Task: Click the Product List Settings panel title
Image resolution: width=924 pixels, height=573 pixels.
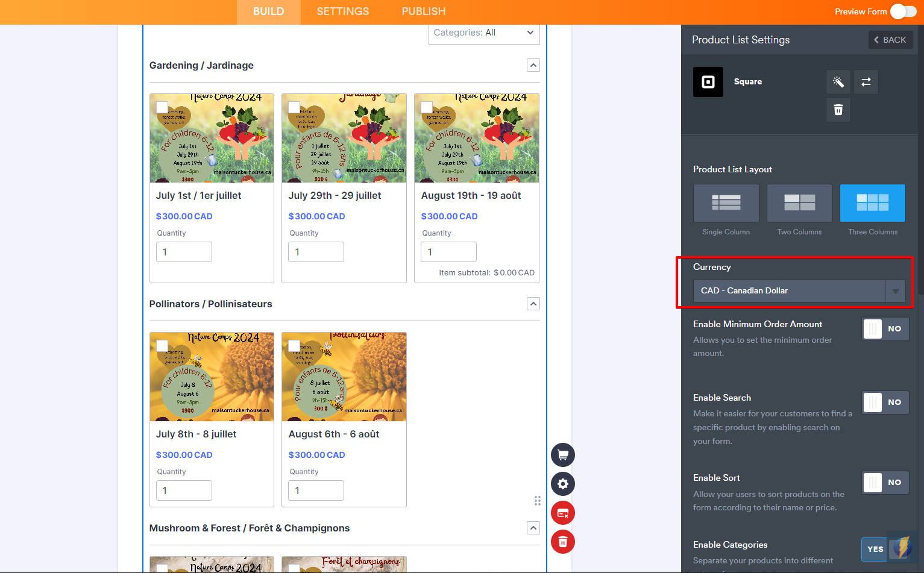Action: coord(741,40)
